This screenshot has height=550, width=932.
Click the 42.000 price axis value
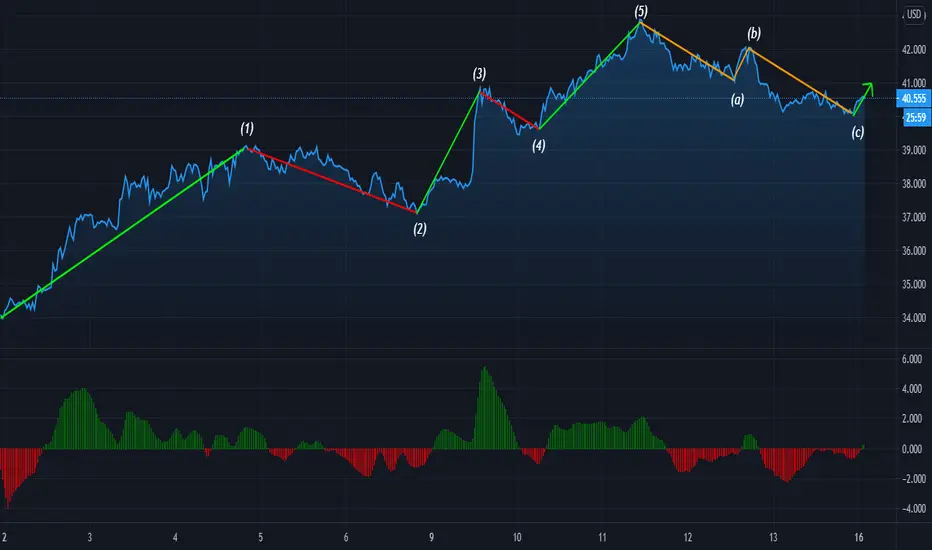[x=914, y=50]
